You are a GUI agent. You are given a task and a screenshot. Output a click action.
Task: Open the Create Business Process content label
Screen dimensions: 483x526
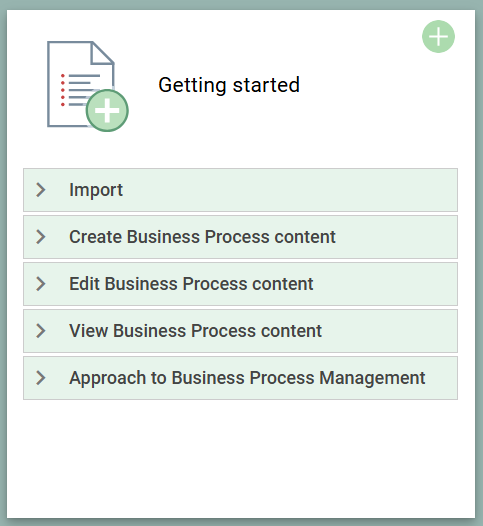pos(202,237)
